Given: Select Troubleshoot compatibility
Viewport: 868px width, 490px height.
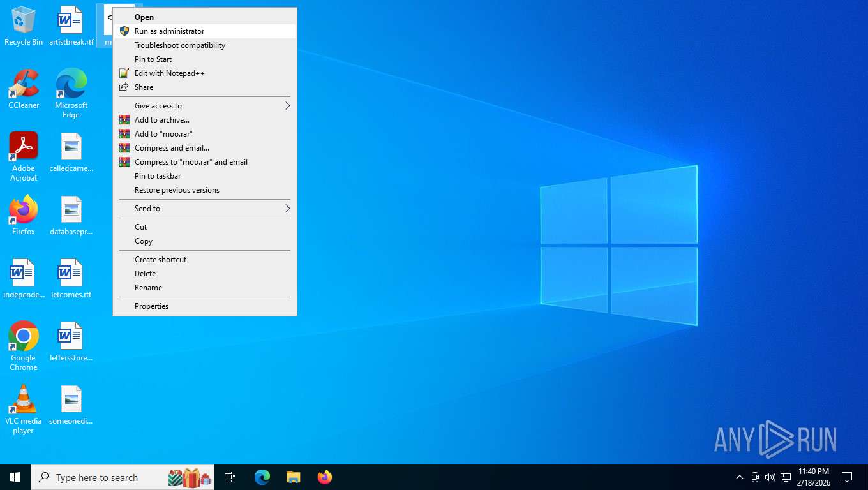Looking at the screenshot, I should (205, 45).
